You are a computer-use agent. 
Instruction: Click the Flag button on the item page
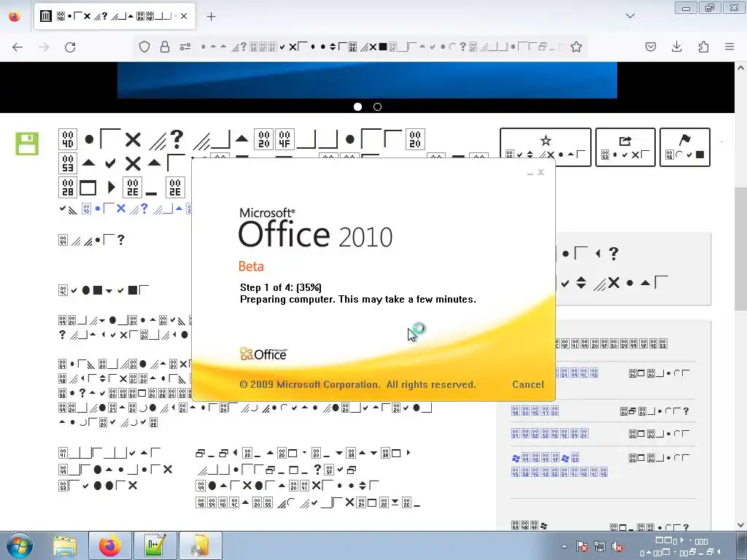pos(685,147)
